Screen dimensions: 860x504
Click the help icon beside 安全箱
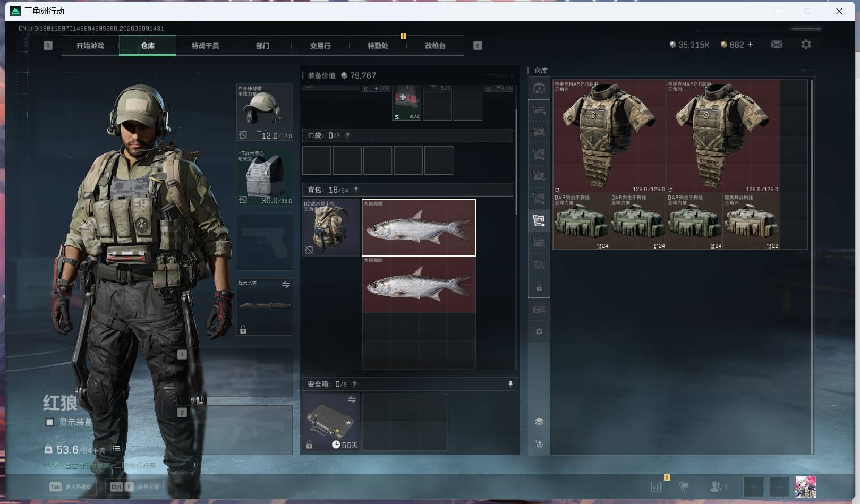tap(354, 384)
